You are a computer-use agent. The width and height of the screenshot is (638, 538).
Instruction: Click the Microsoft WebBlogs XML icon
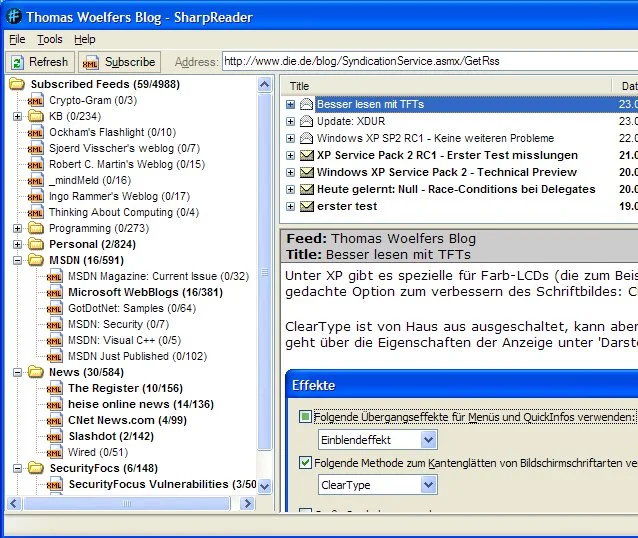click(55, 292)
